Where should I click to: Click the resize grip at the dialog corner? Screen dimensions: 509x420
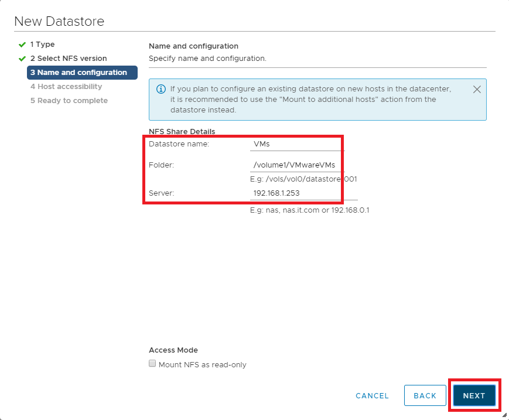click(504, 415)
